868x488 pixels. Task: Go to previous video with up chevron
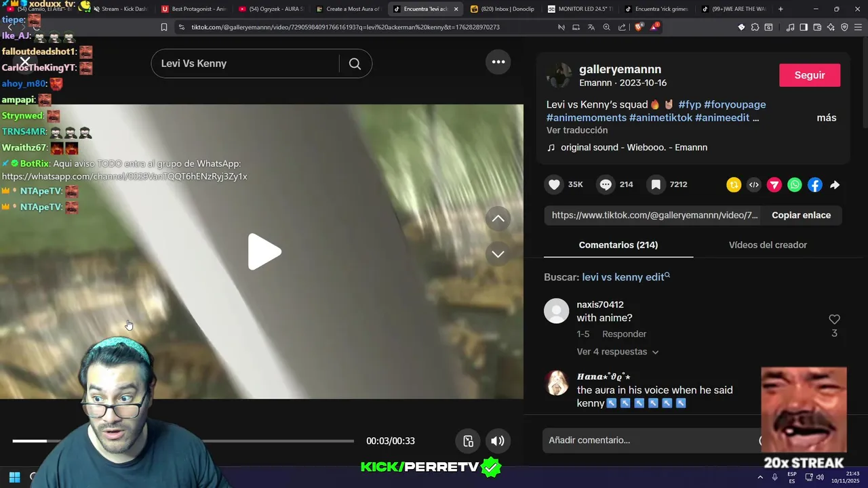click(498, 218)
